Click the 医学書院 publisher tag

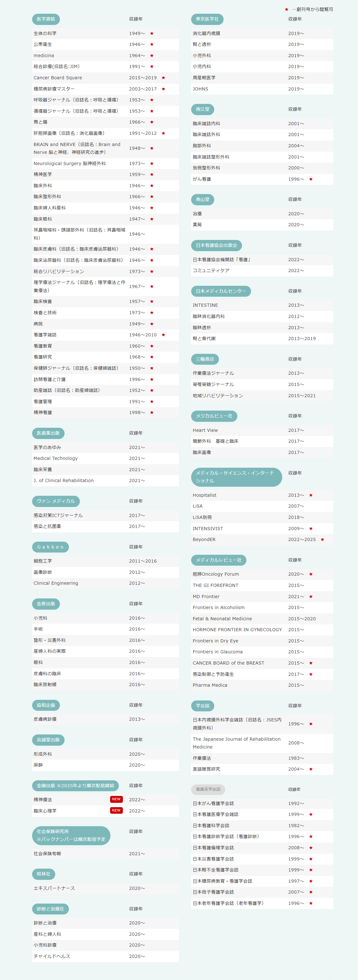click(x=46, y=19)
